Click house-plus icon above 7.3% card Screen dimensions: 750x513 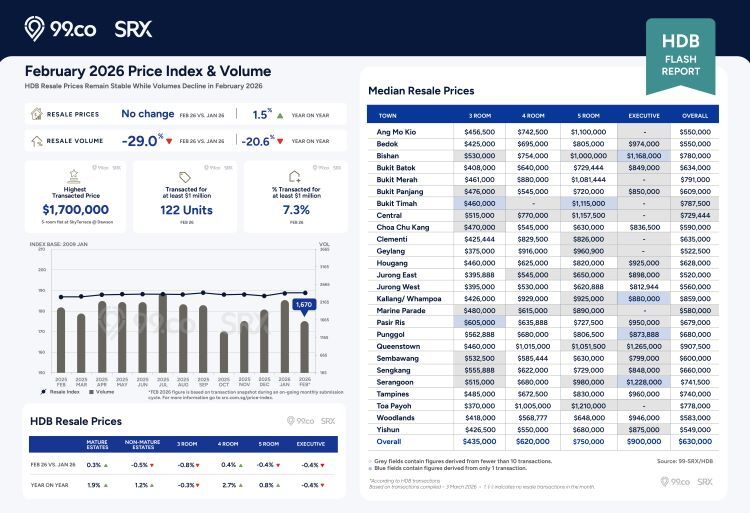tap(295, 176)
